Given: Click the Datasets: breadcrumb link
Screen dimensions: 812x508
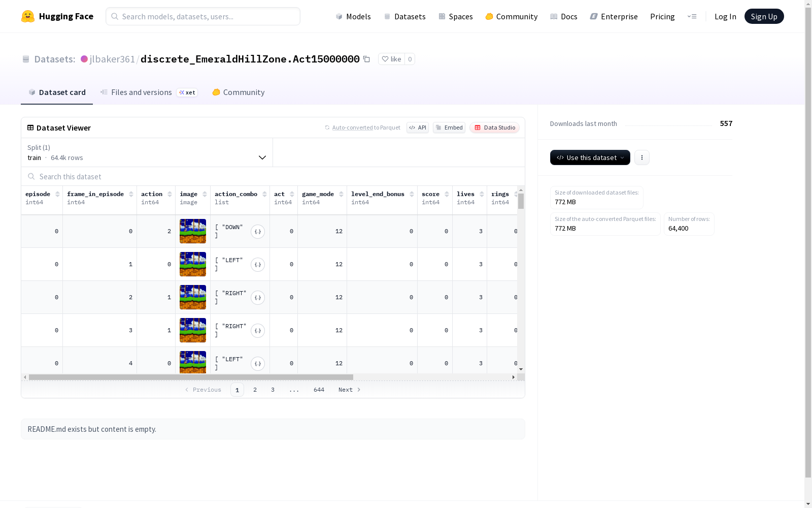Looking at the screenshot, I should pyautogui.click(x=54, y=59).
